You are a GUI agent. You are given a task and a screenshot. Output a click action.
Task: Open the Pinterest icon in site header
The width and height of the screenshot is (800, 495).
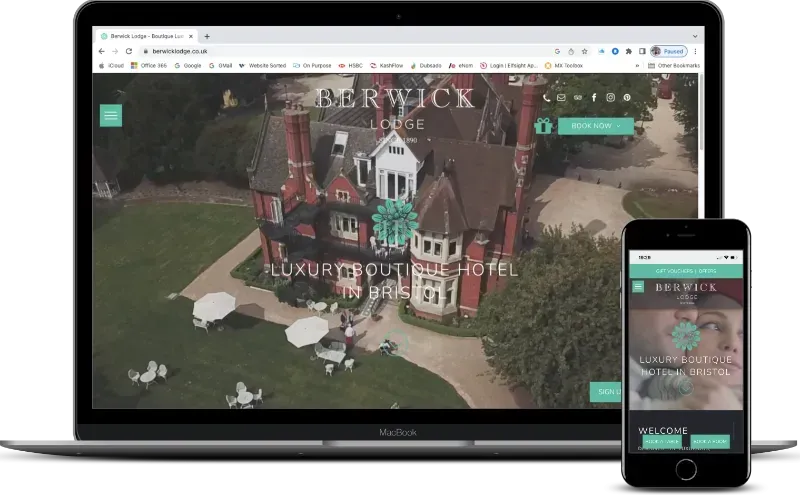(x=627, y=97)
